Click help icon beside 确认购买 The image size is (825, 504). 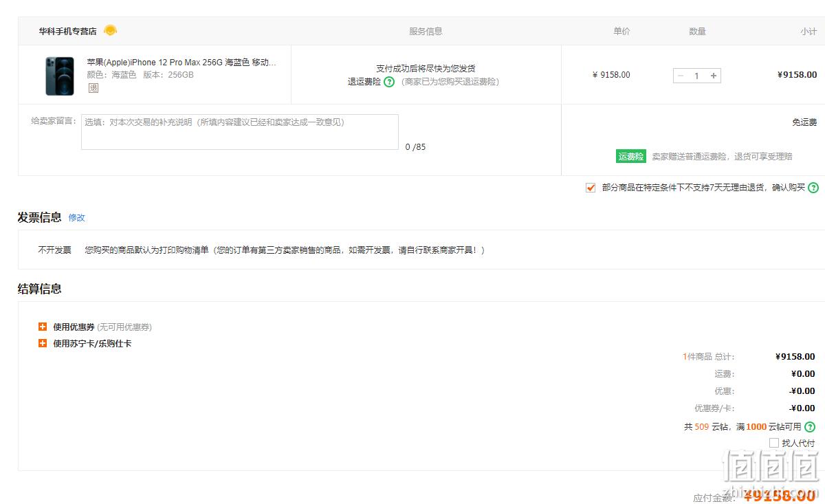(x=813, y=188)
